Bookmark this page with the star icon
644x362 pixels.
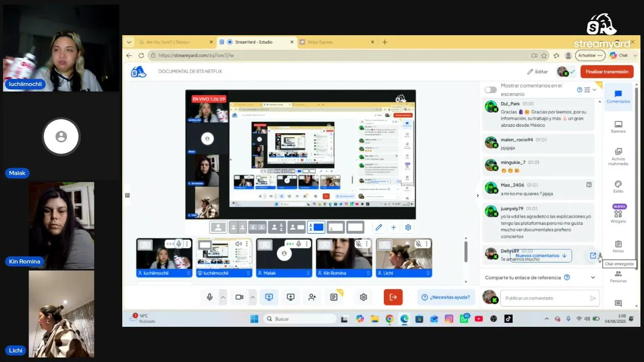tap(544, 55)
